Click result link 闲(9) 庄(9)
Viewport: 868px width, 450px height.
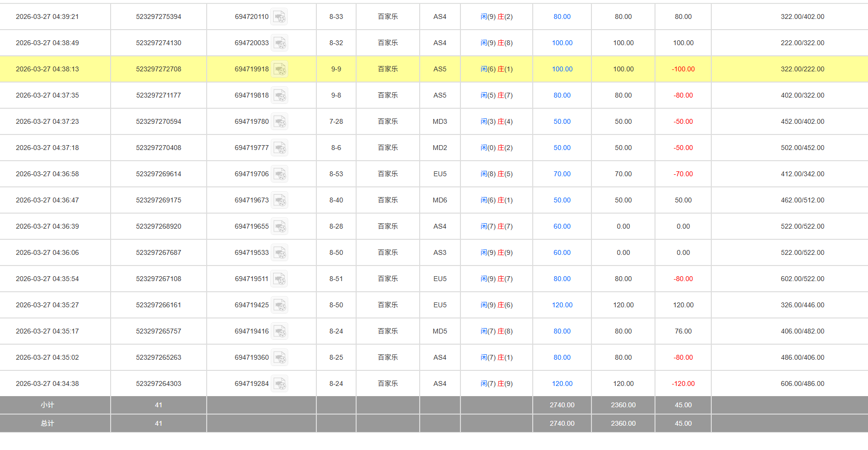[496, 252]
